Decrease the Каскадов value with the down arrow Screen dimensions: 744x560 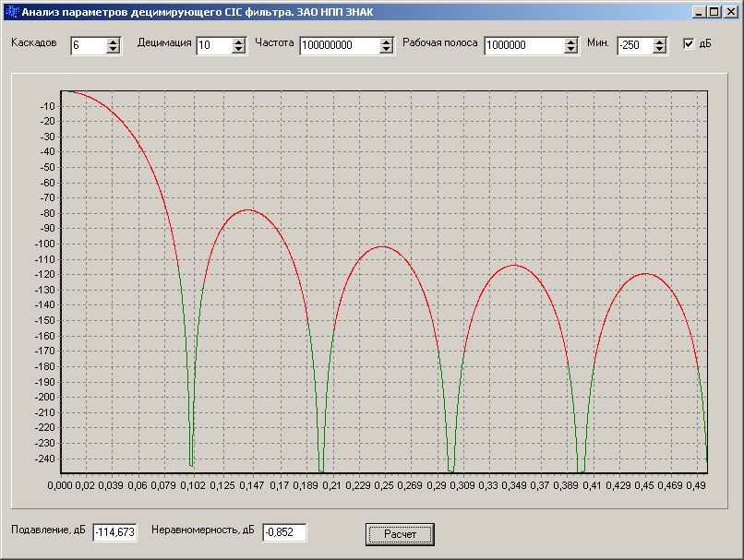[114, 50]
